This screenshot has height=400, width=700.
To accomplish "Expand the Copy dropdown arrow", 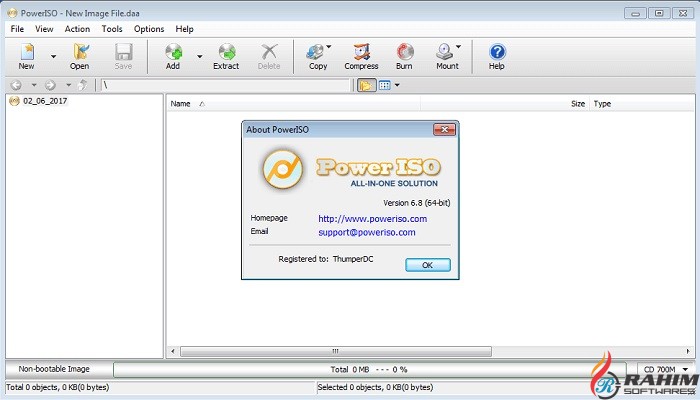I will 329,46.
